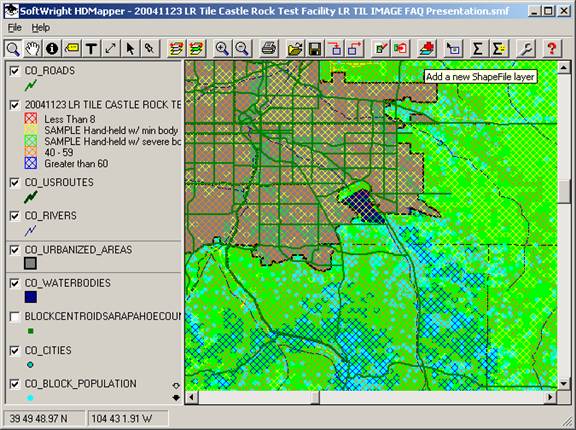Click the green stacked layers icon

[x=196, y=48]
